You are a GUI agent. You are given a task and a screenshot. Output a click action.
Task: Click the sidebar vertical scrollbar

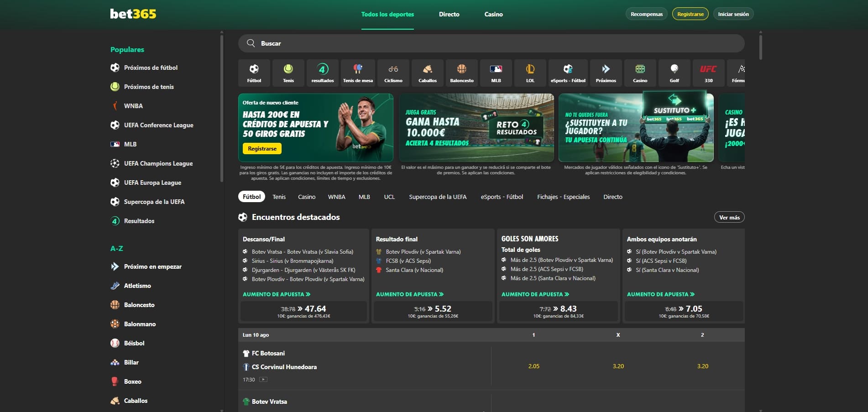coord(222,110)
